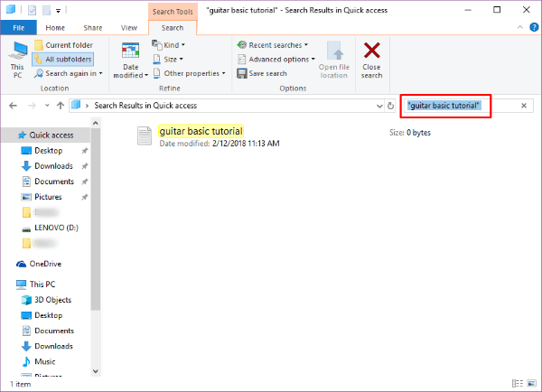Collapse the ribbon with the chevron
Screen dimensions: 542x392
coord(520,27)
